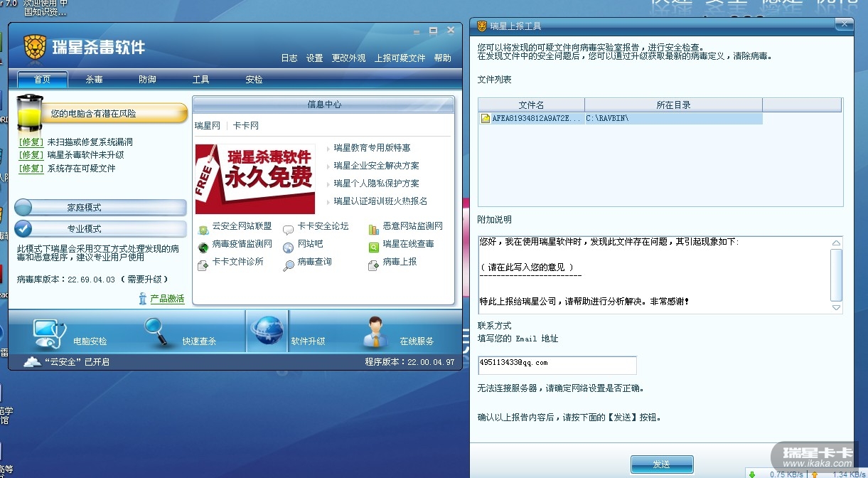Click the 瑞星在线查毒 icon
Screen dimensions: 868x478
(x=374, y=247)
